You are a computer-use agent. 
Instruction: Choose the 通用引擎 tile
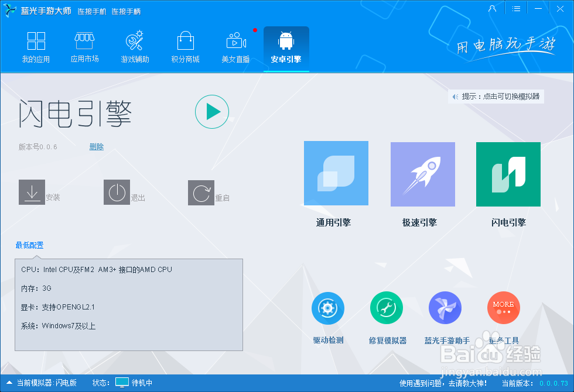pyautogui.click(x=336, y=173)
